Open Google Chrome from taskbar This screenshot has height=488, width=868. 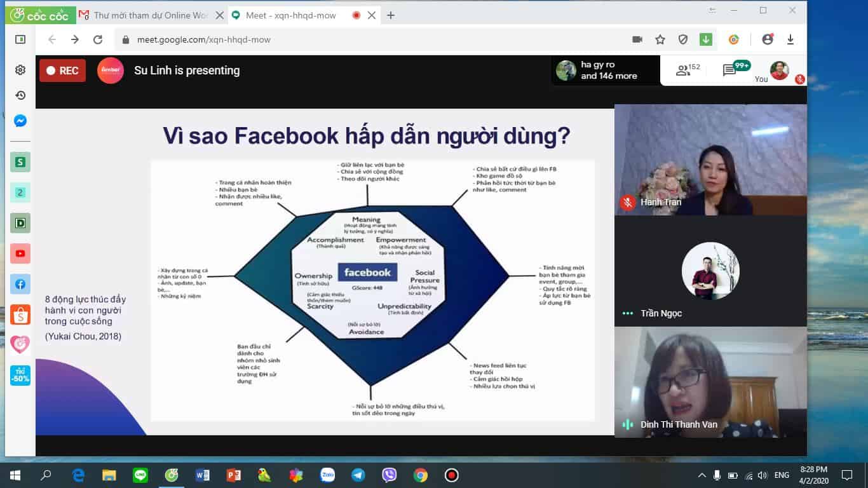(421, 475)
